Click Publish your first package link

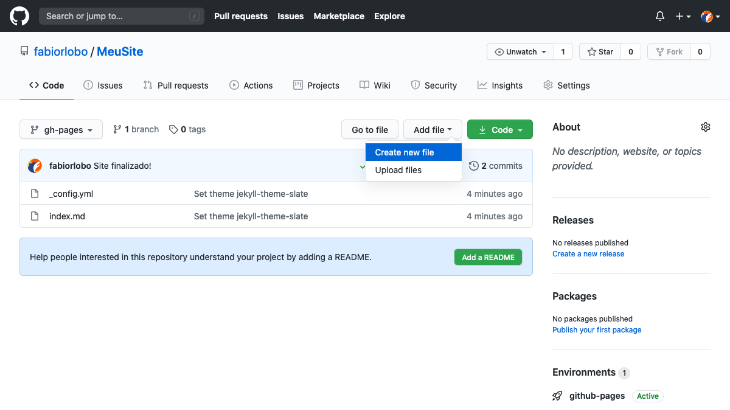point(596,329)
